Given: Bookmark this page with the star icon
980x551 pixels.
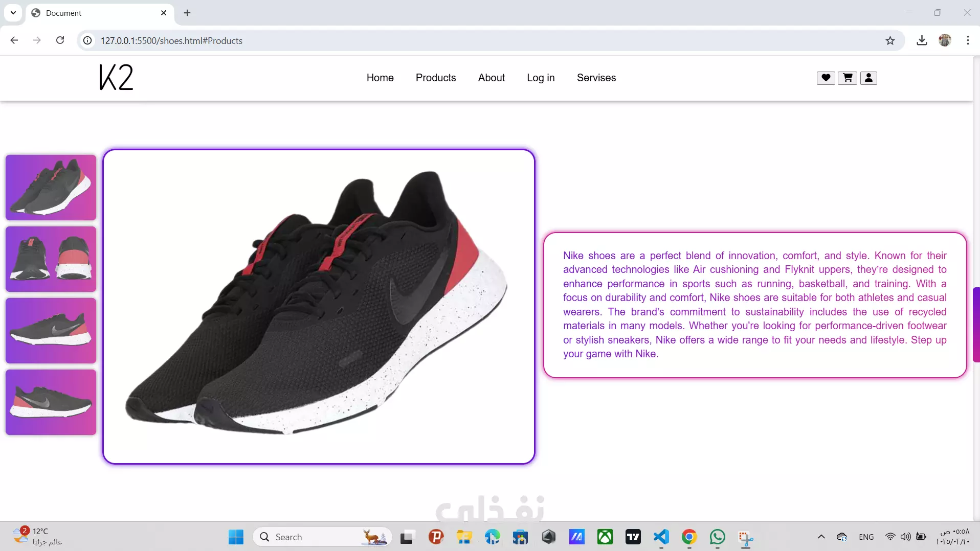Looking at the screenshot, I should coord(890,40).
